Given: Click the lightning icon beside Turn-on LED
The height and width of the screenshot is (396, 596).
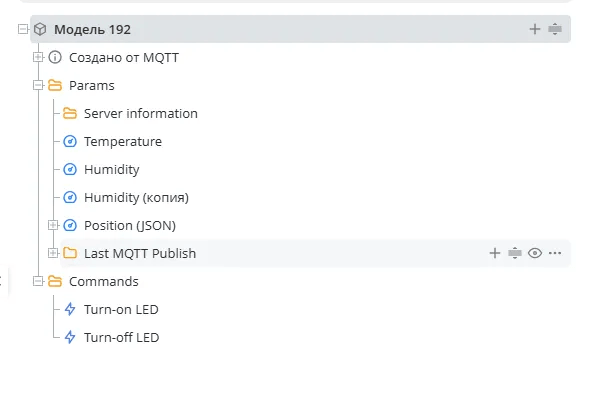Looking at the screenshot, I should coord(70,309).
